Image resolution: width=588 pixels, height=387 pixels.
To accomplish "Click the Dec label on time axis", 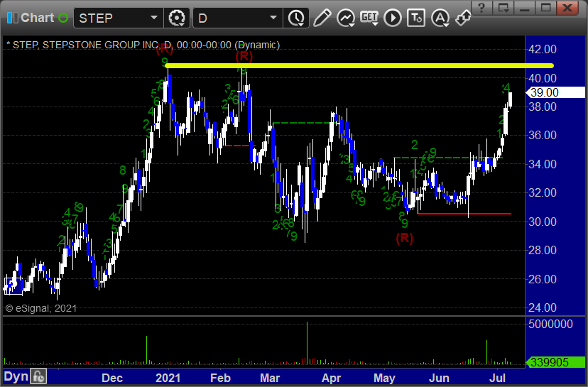I will point(112,378).
